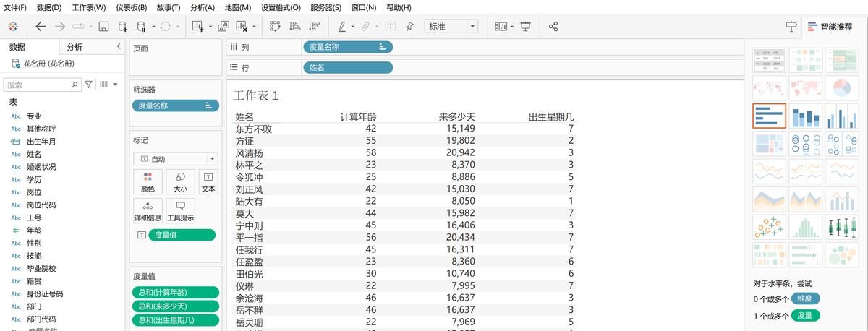Open the Detail (详细信息) marks button
Screen dimensions: 868x331
tap(148, 212)
